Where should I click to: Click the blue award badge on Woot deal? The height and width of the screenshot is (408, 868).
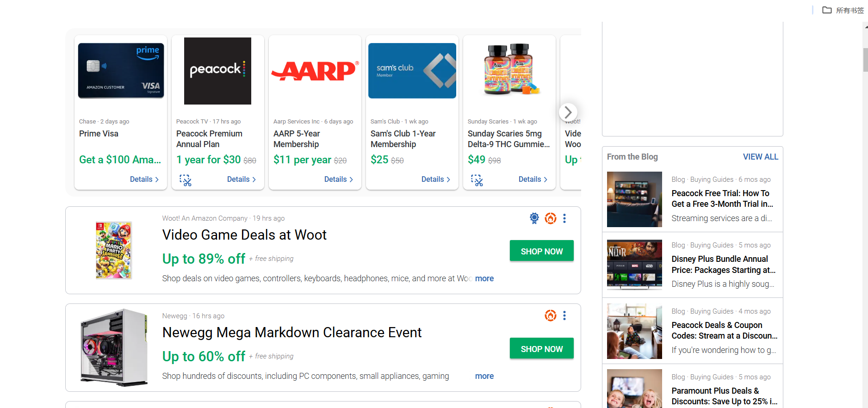(534, 218)
